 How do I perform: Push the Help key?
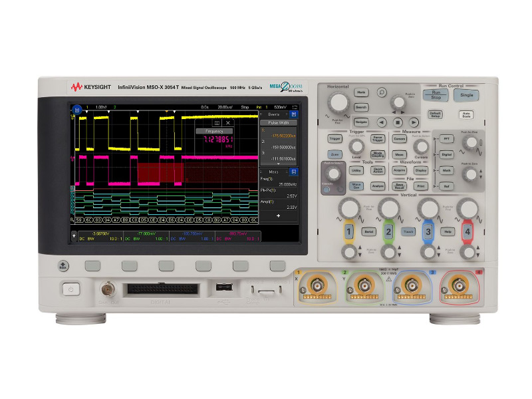click(x=448, y=231)
